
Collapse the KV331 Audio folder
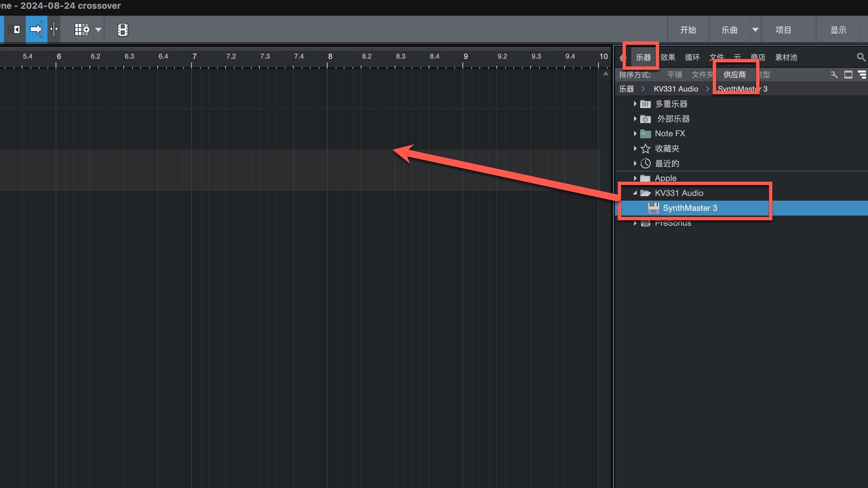coord(635,193)
